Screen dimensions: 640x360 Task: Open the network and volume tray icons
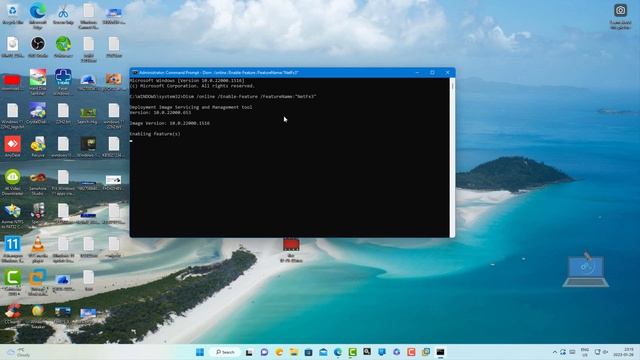coord(601,352)
